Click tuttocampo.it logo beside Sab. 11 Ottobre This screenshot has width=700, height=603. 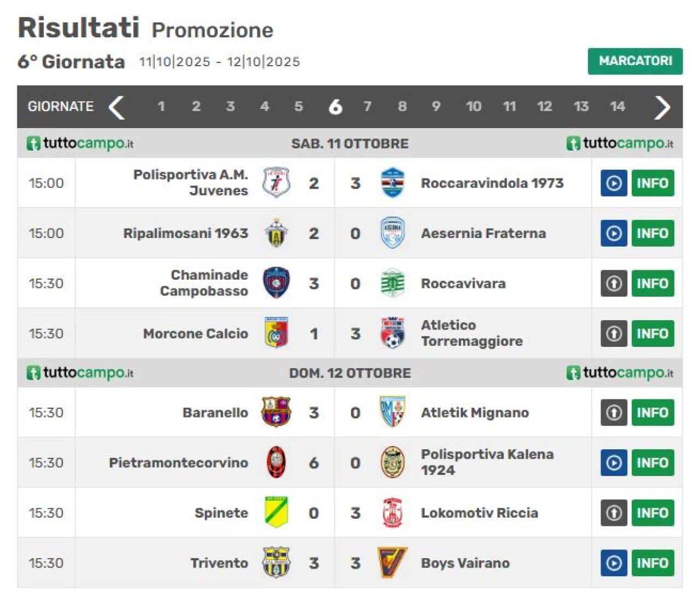80,143
